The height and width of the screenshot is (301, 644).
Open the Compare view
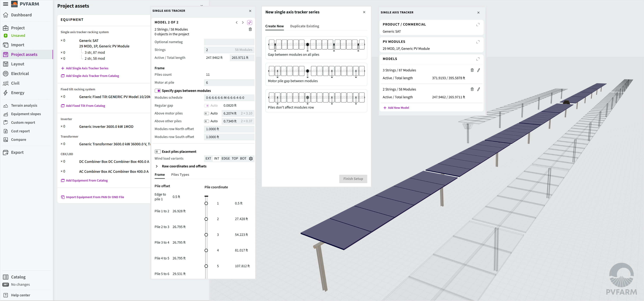(x=18, y=140)
